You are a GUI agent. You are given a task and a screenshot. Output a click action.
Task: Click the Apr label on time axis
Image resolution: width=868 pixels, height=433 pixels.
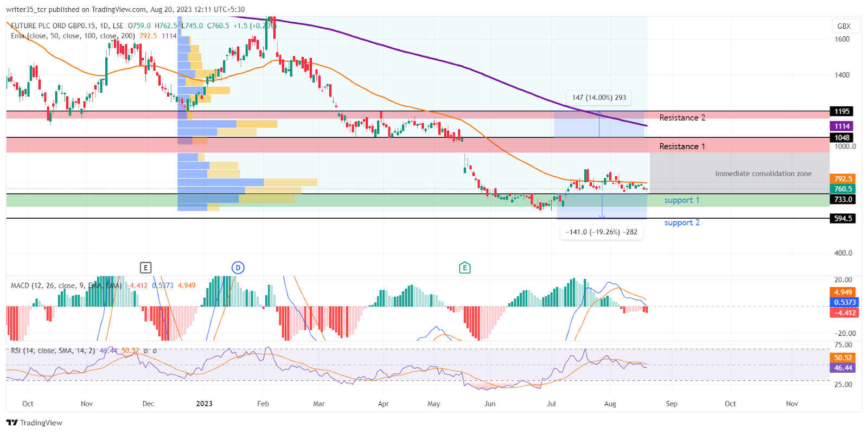(384, 404)
